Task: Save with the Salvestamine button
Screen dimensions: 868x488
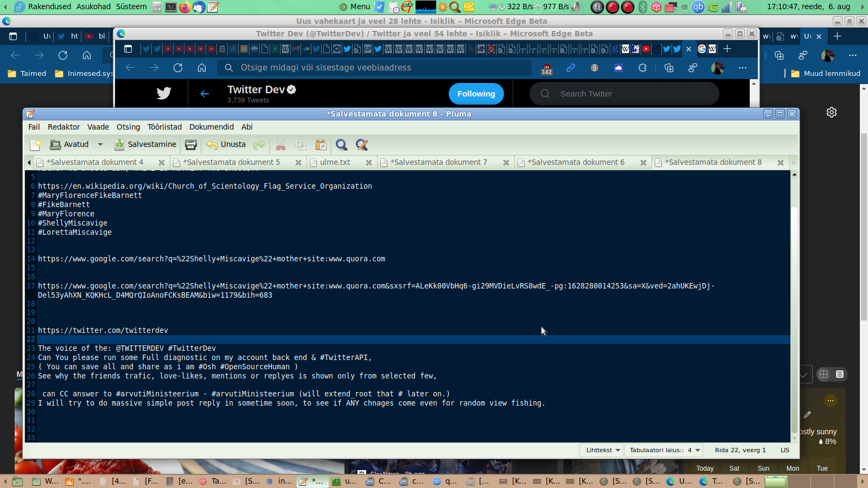Action: click(145, 145)
